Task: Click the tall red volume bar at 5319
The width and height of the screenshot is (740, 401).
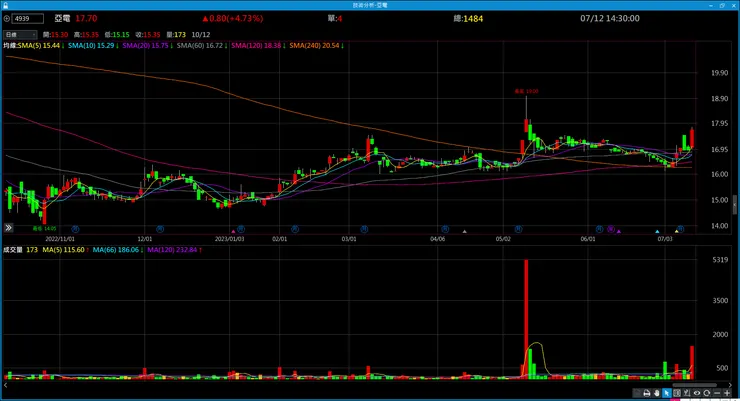Action: [x=526, y=318]
